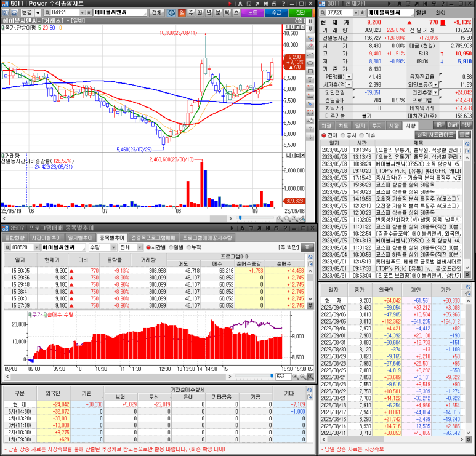Click the down arrow tool in chart sidebar
The height and width of the screenshot is (456, 476).
(x=310, y=137)
